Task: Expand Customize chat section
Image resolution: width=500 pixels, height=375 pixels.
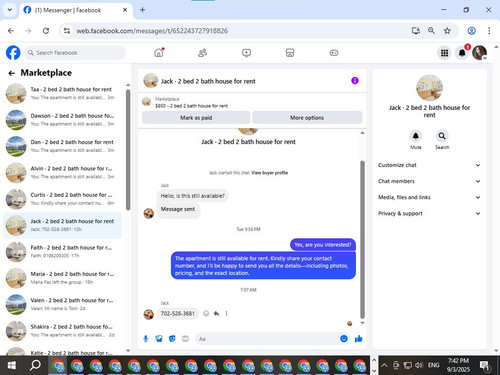Action: (x=429, y=165)
